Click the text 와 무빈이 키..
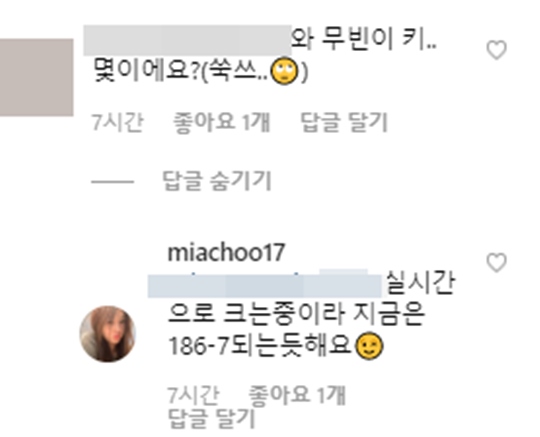Image resolution: width=540 pixels, height=437 pixels. (x=364, y=40)
